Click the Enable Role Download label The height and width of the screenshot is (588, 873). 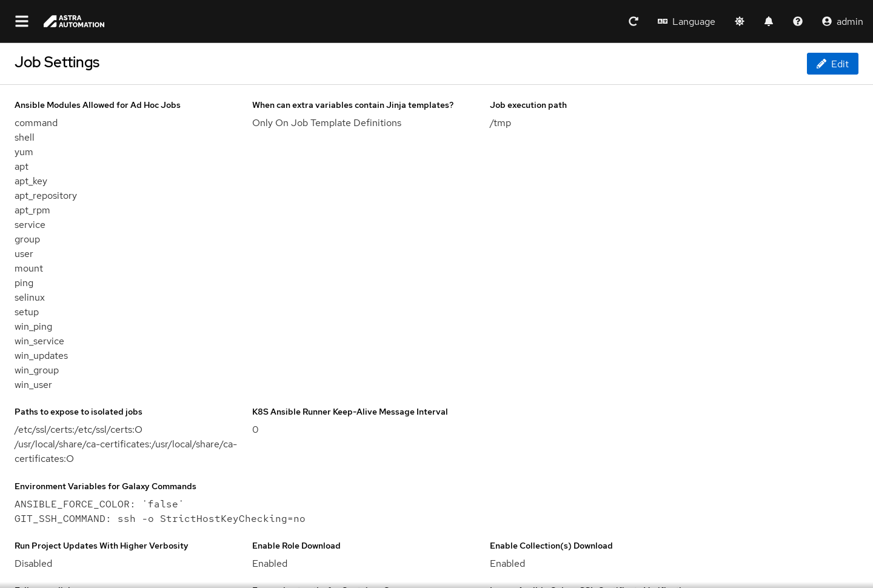point(296,546)
